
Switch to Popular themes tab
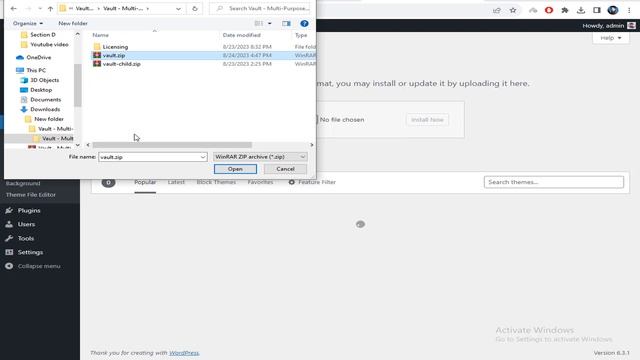(145, 182)
